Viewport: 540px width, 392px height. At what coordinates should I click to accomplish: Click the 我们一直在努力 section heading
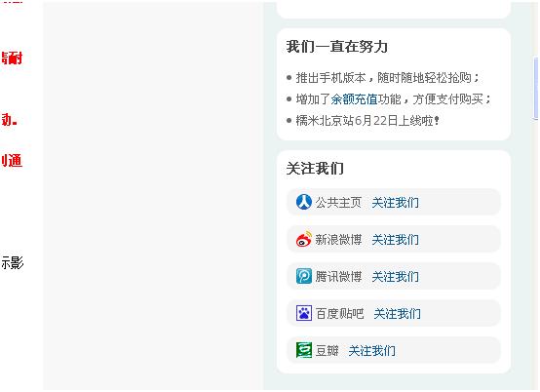point(337,47)
